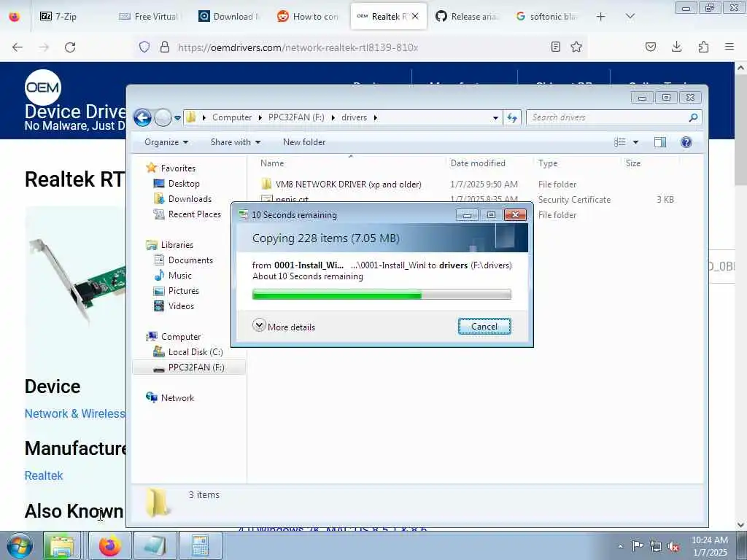
Task: Open Pocket save icon in Firefox
Action: (650, 47)
